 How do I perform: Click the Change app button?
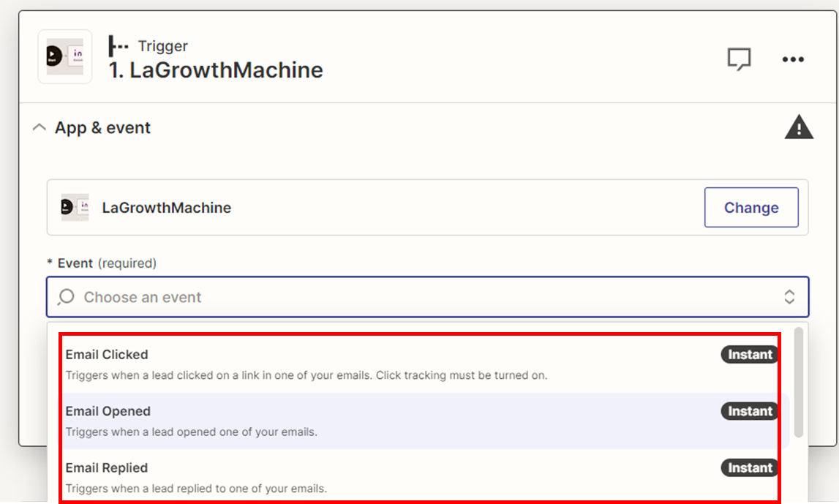[751, 207]
